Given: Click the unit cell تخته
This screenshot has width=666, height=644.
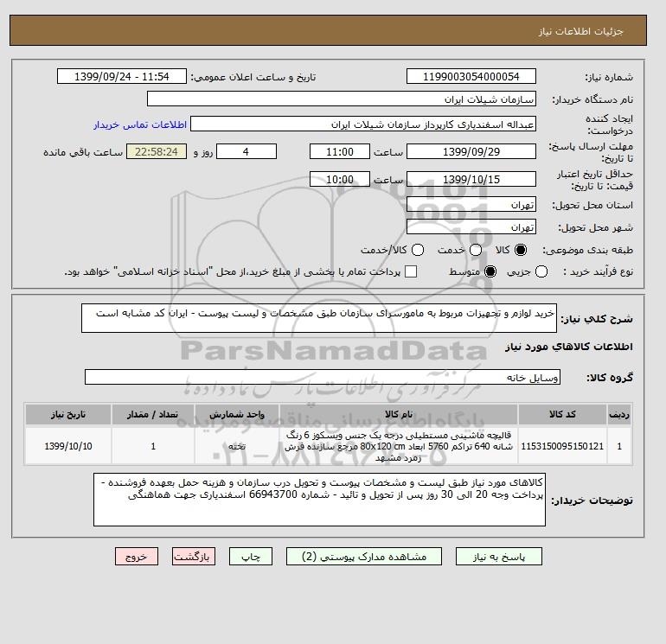Looking at the screenshot, I should click(237, 446).
